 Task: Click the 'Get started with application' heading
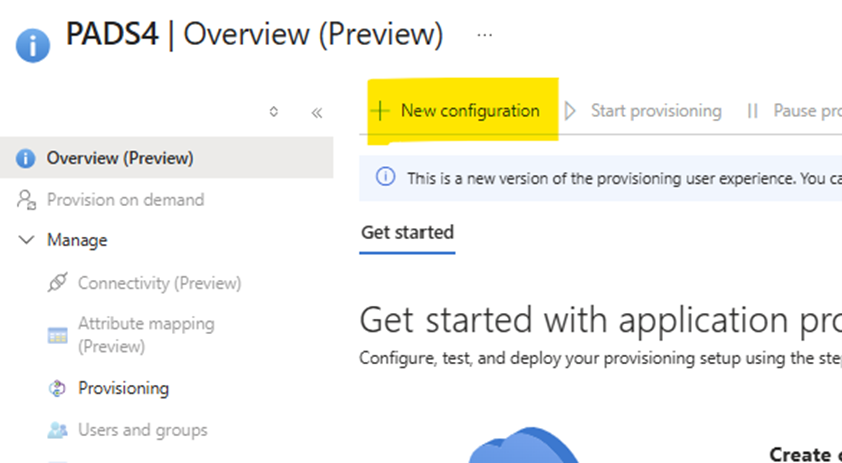[600, 320]
